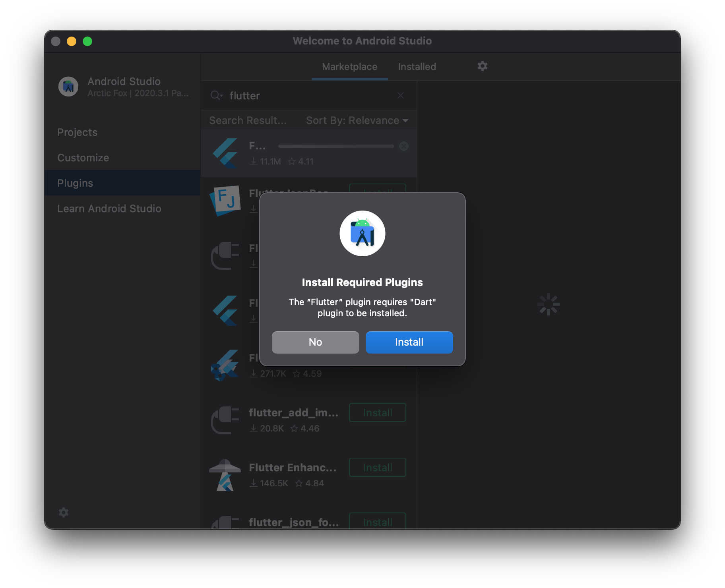Click the Android Studio logo in the dialog

click(x=362, y=234)
